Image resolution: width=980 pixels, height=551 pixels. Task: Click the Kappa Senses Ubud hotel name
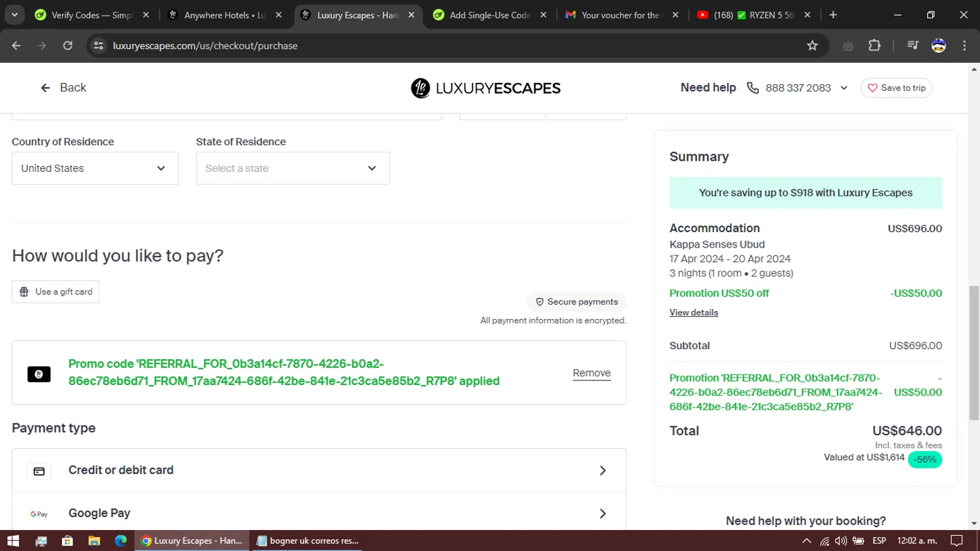(x=717, y=244)
